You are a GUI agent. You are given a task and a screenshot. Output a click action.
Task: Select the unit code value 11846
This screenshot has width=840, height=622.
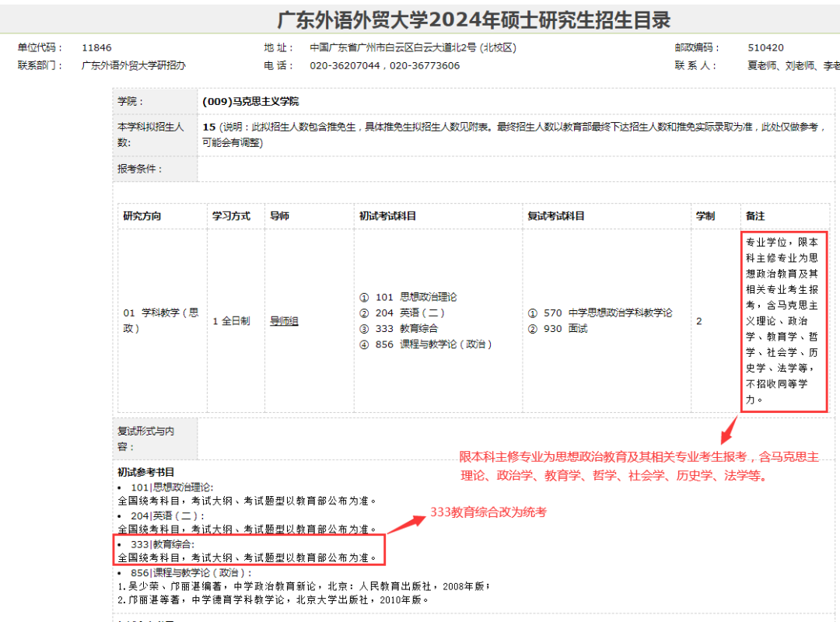point(96,47)
